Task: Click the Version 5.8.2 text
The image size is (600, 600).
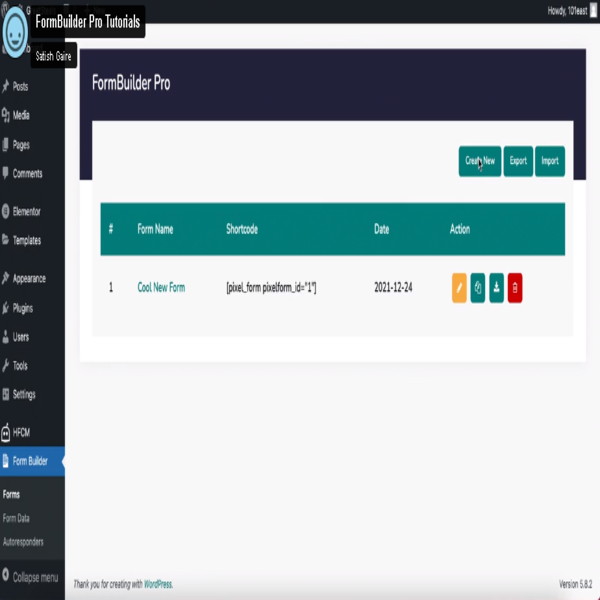Action: coord(575,584)
